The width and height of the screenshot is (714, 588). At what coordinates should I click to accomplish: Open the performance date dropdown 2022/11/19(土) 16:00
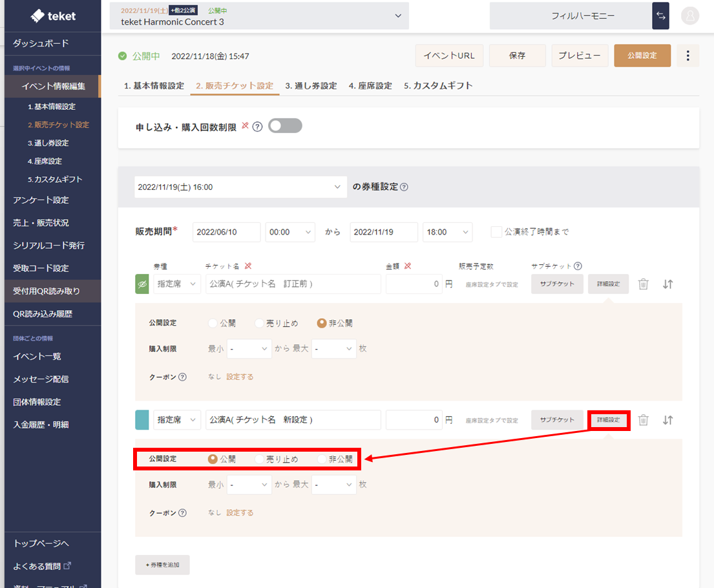pyautogui.click(x=240, y=187)
